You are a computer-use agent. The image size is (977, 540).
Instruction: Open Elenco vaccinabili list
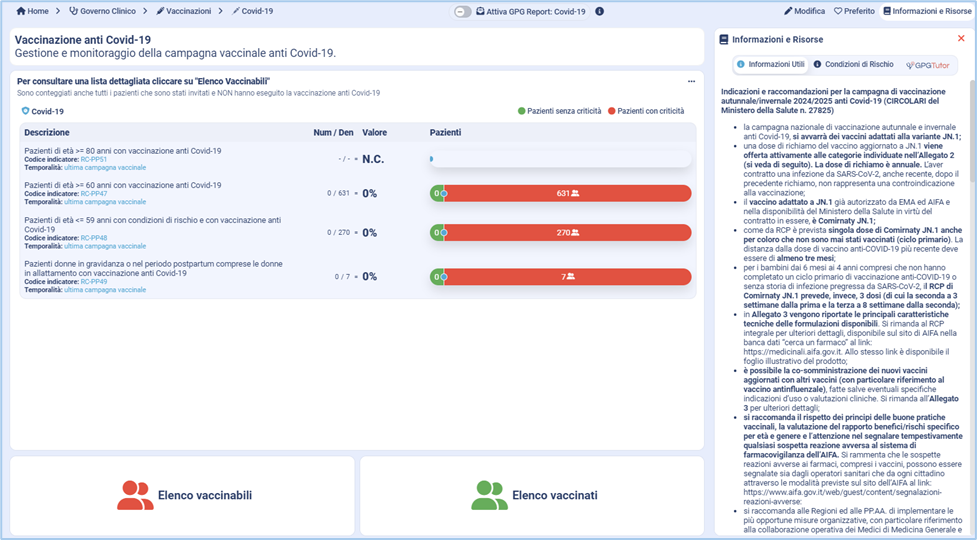(184, 495)
